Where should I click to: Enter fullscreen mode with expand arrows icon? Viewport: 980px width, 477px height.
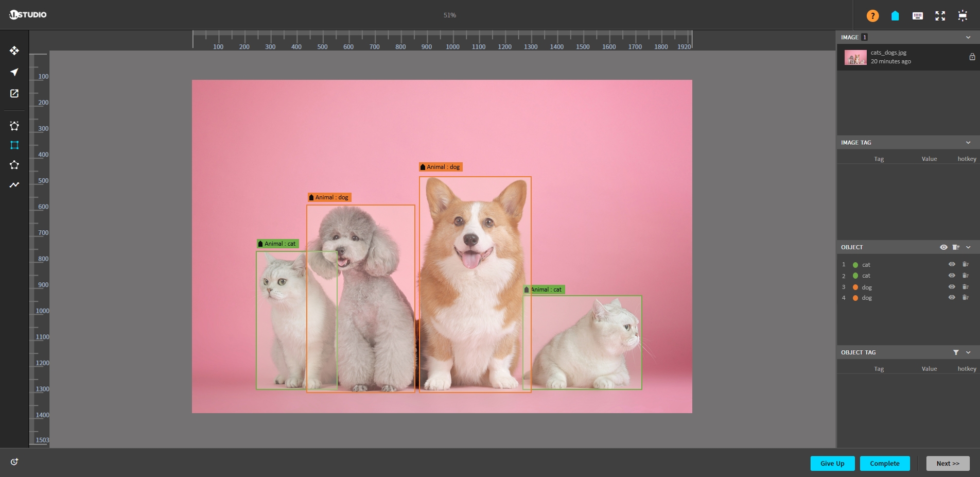pos(940,15)
